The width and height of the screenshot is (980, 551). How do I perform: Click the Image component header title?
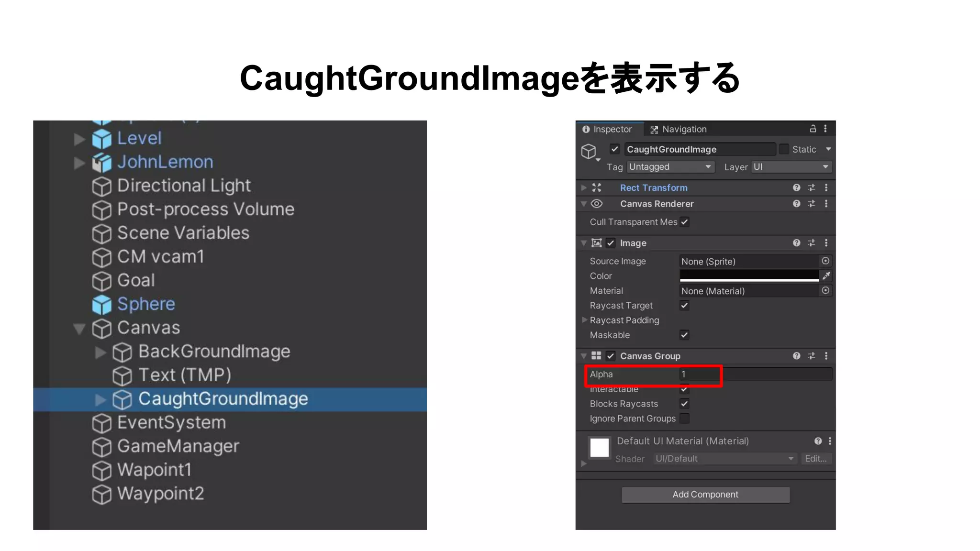click(x=633, y=243)
